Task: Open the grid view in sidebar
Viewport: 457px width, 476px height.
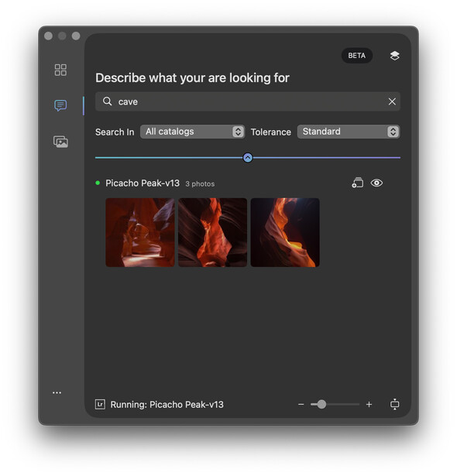Action: (x=60, y=70)
